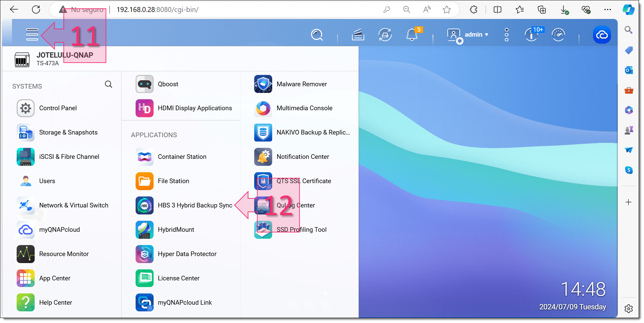This screenshot has width=644, height=323.
Task: Launch Network & Virtual Switch
Action: 63,205
